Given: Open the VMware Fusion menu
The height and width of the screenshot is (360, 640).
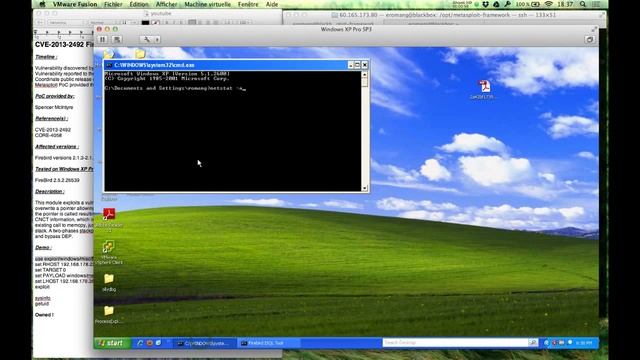Looking at the screenshot, I should point(75,4).
